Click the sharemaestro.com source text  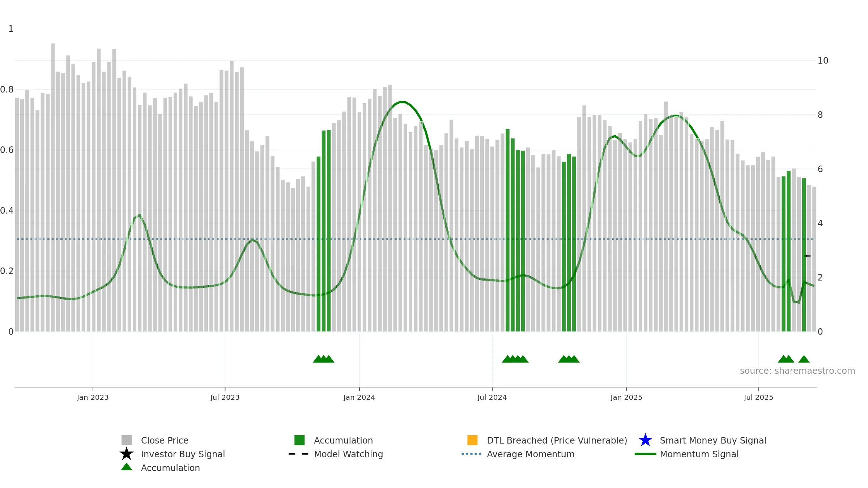797,371
